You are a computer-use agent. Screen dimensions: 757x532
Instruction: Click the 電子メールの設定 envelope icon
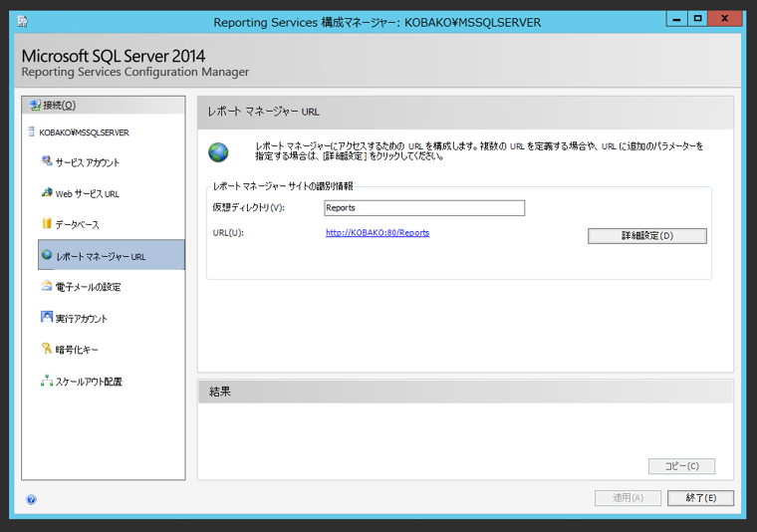click(47, 285)
